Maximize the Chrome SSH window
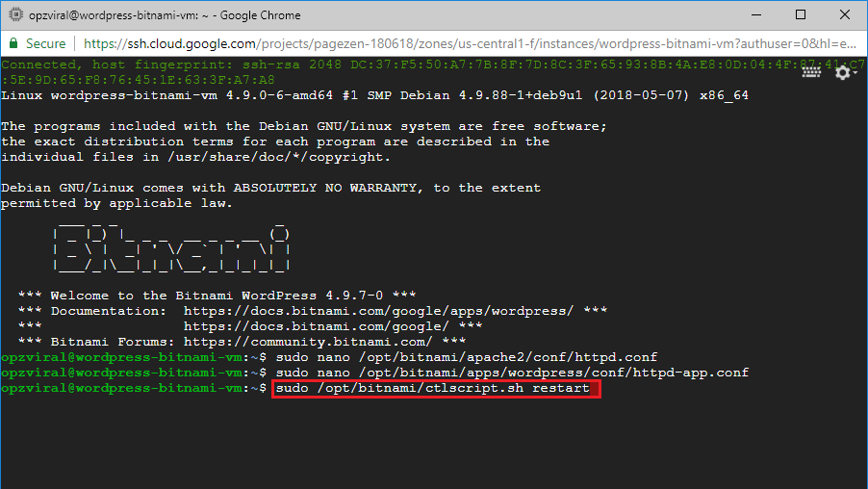Image resolution: width=868 pixels, height=489 pixels. [x=801, y=15]
